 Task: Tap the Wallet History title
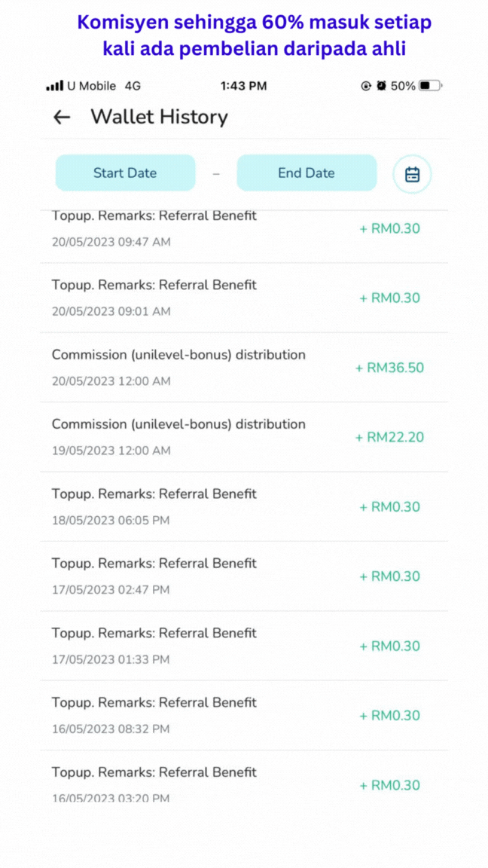click(x=159, y=117)
